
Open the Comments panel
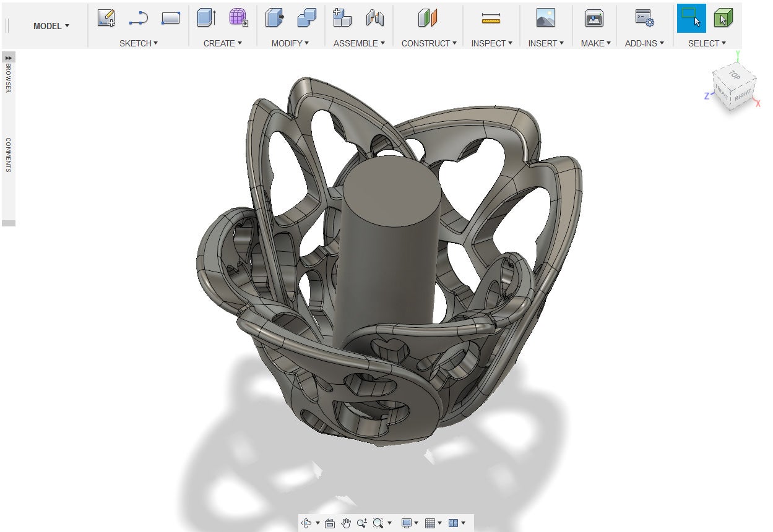(x=9, y=155)
